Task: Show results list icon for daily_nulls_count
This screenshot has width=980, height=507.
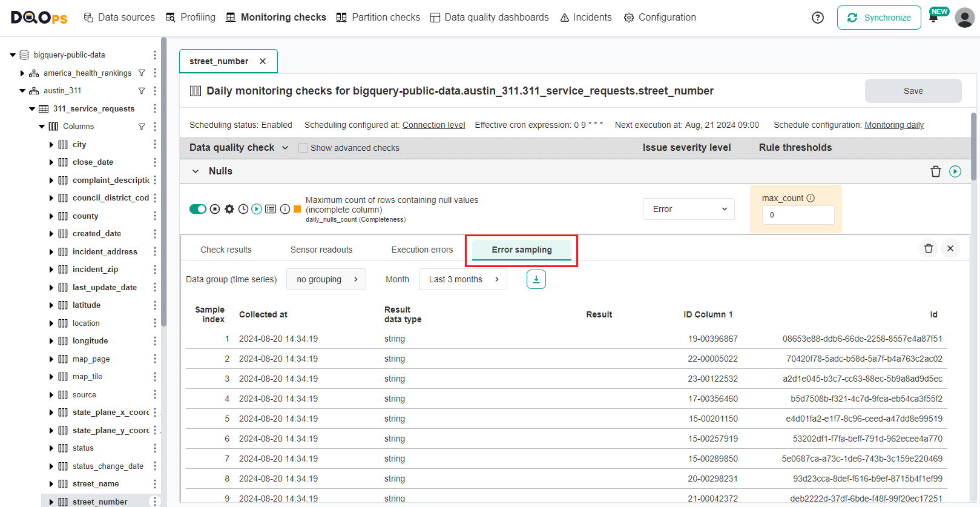Action: [x=271, y=209]
